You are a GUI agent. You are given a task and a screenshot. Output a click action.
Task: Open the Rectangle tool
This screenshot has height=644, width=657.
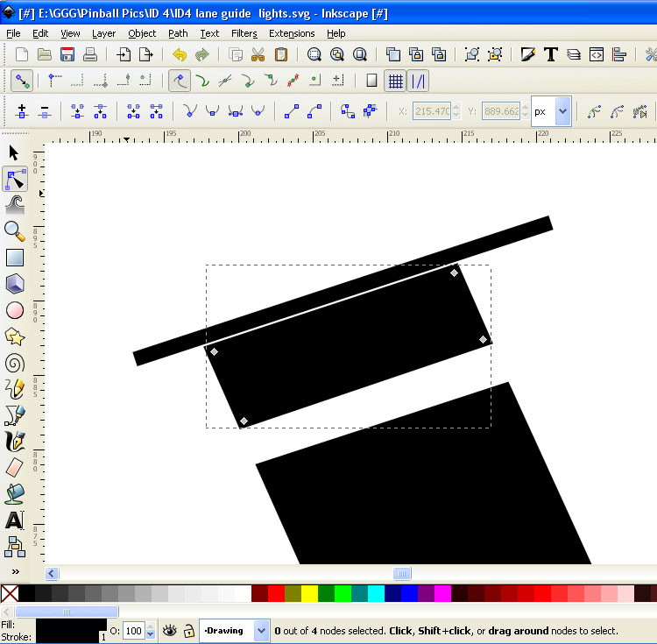tap(14, 257)
